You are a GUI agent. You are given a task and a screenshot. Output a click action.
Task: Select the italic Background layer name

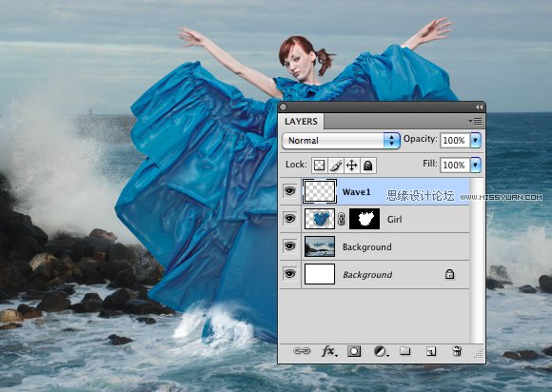coord(367,274)
